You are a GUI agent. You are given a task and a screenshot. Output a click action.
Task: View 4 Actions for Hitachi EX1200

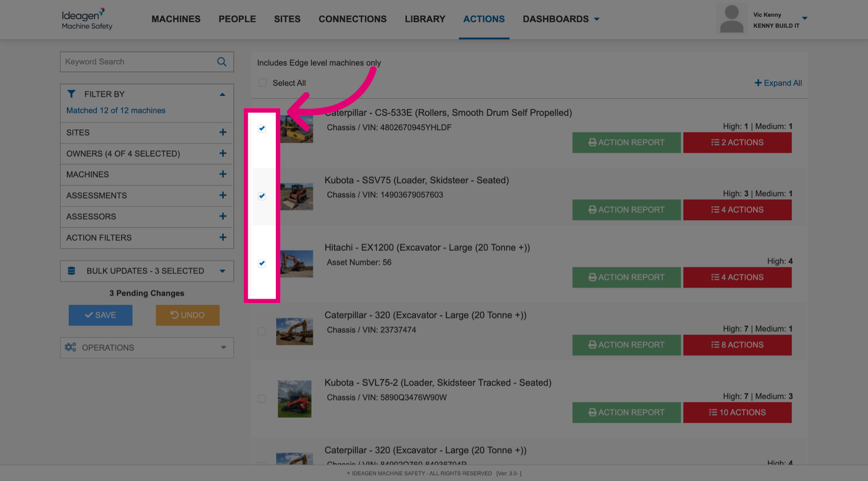coord(737,277)
